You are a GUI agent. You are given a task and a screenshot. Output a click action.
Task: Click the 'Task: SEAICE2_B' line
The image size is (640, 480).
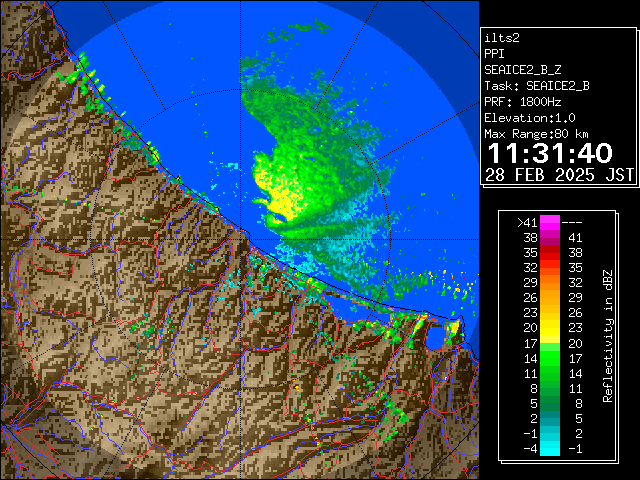coord(537,86)
